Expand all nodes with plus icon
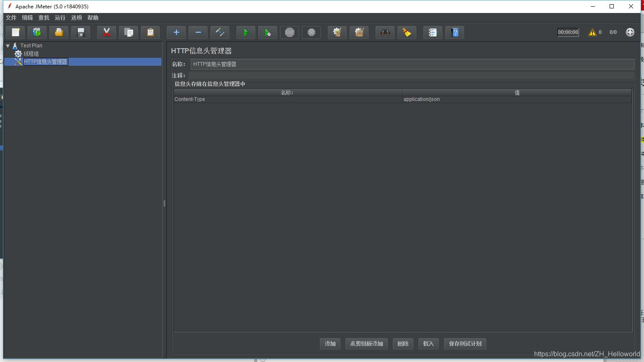This screenshot has height=362, width=644. point(176,32)
